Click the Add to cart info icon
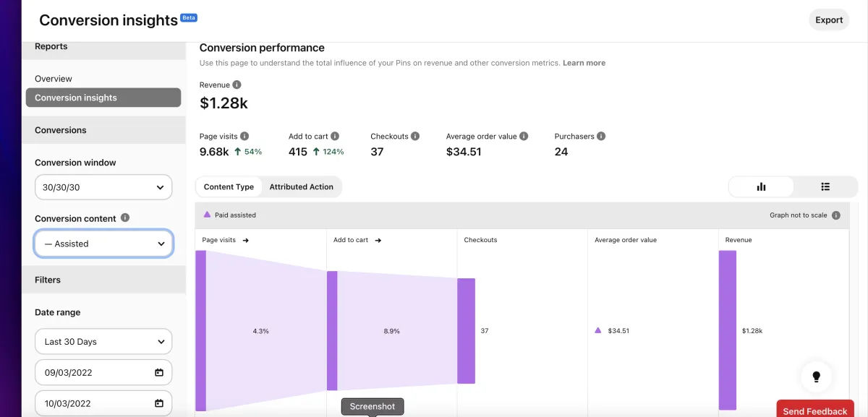The width and height of the screenshot is (868, 417). coord(335,136)
